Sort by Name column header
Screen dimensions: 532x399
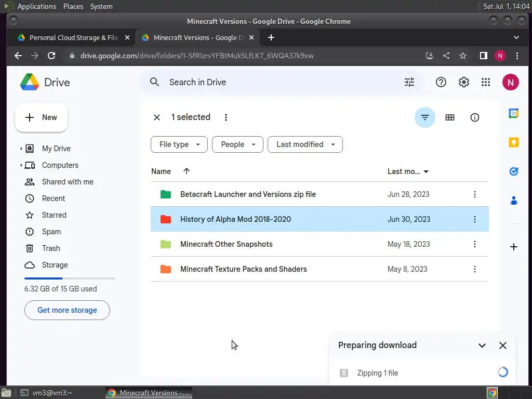[x=161, y=171]
